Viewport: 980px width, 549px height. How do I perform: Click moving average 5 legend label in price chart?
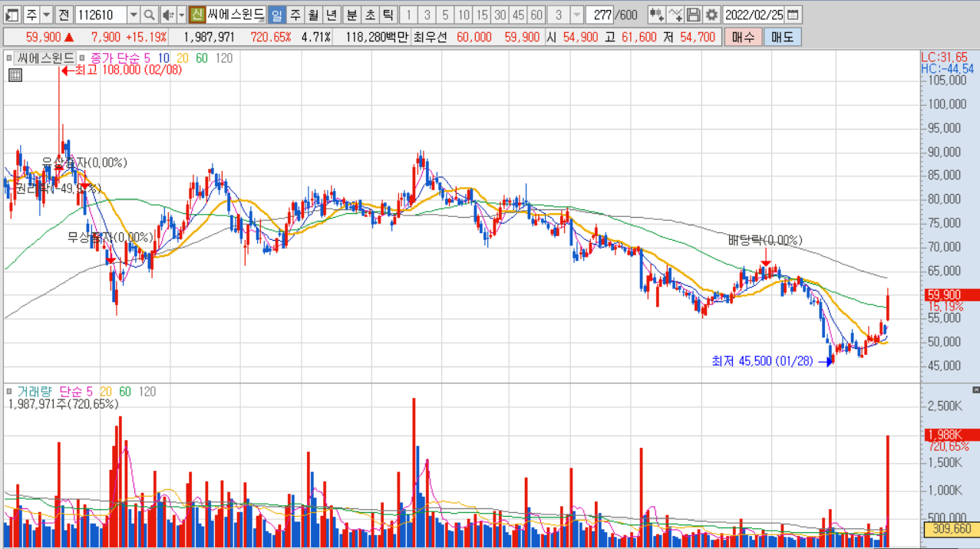click(x=147, y=58)
